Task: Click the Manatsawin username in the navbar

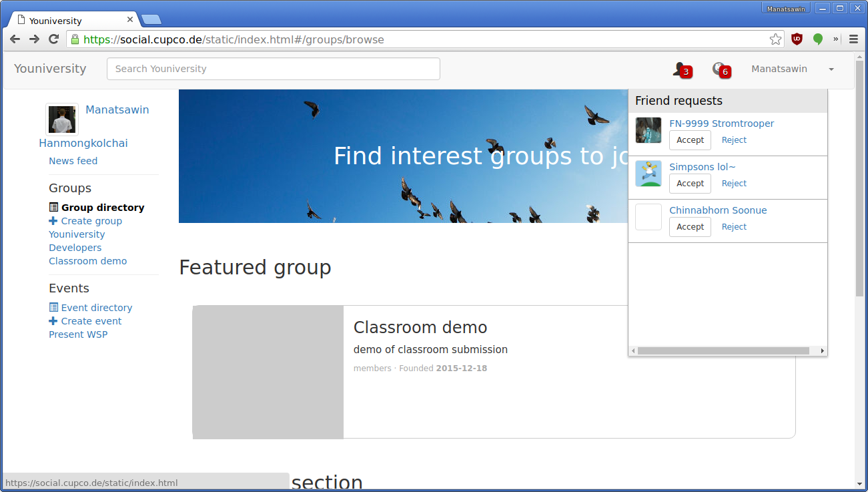Action: [779, 69]
